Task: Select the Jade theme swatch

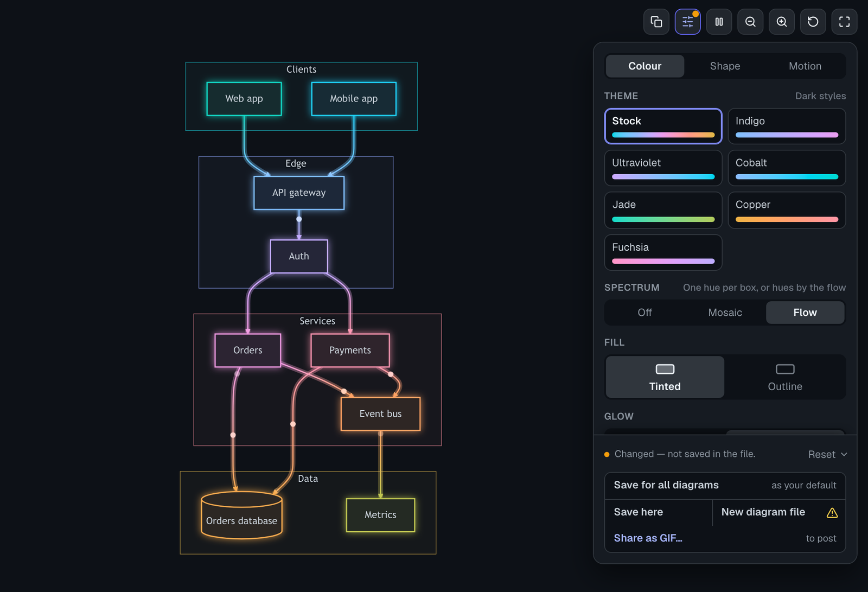Action: [663, 210]
